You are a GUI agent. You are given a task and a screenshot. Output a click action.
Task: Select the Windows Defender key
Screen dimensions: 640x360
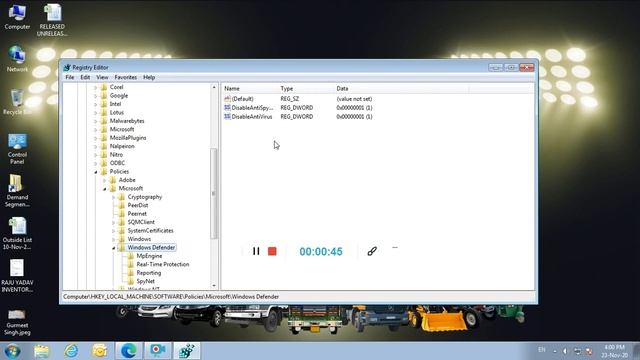coord(151,248)
